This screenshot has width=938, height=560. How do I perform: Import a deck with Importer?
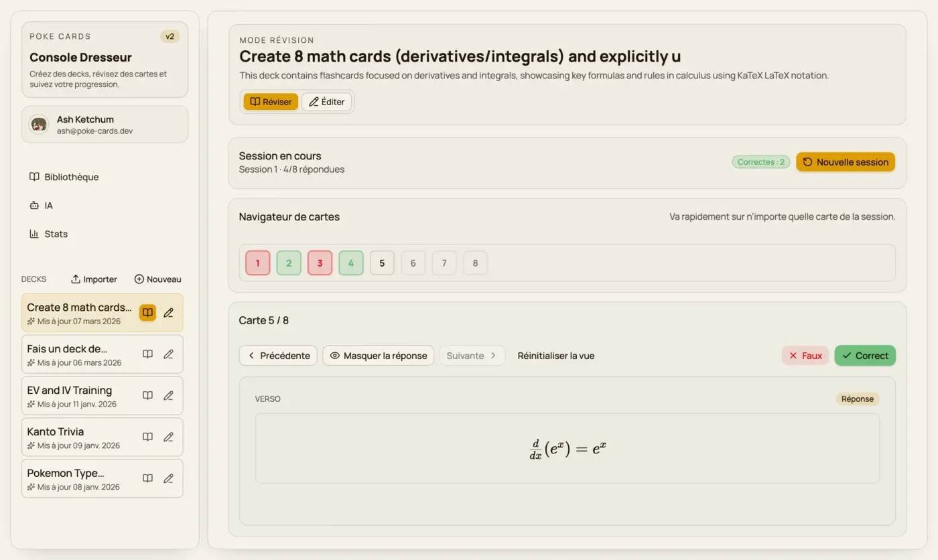(x=94, y=279)
